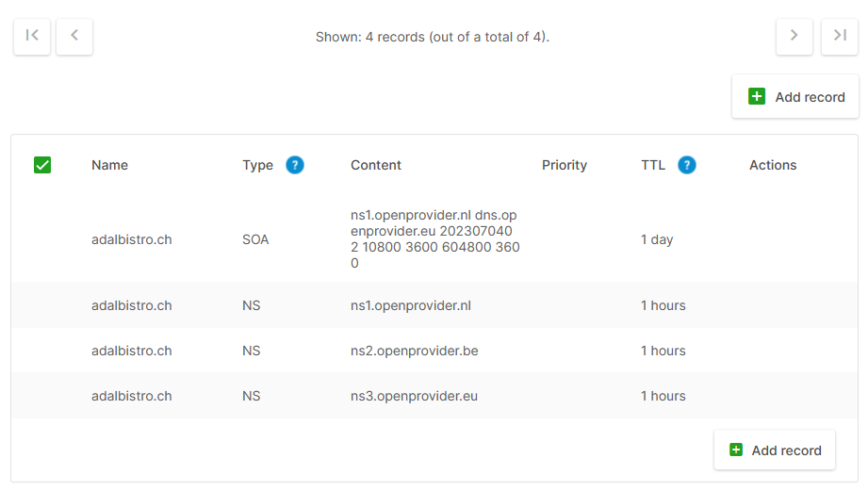Open the Type column help icon
Screen dimensions: 868x491
tap(295, 165)
